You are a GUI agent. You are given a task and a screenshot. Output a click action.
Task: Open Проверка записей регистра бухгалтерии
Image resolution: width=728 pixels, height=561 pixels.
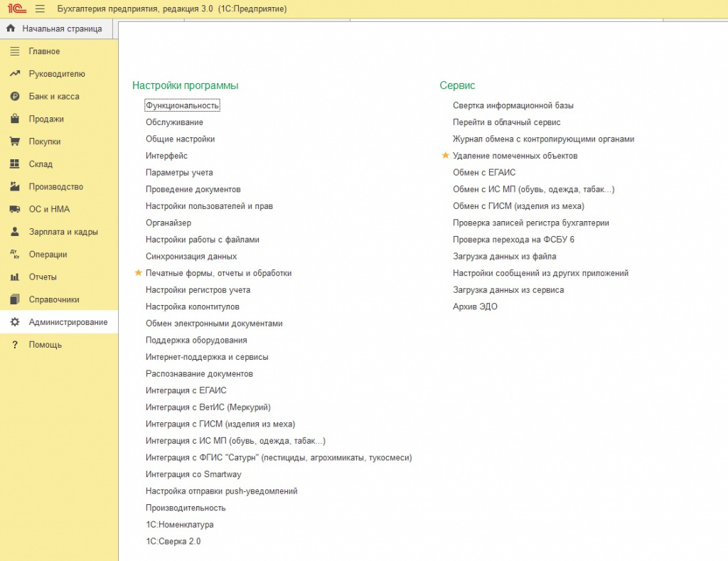click(530, 223)
